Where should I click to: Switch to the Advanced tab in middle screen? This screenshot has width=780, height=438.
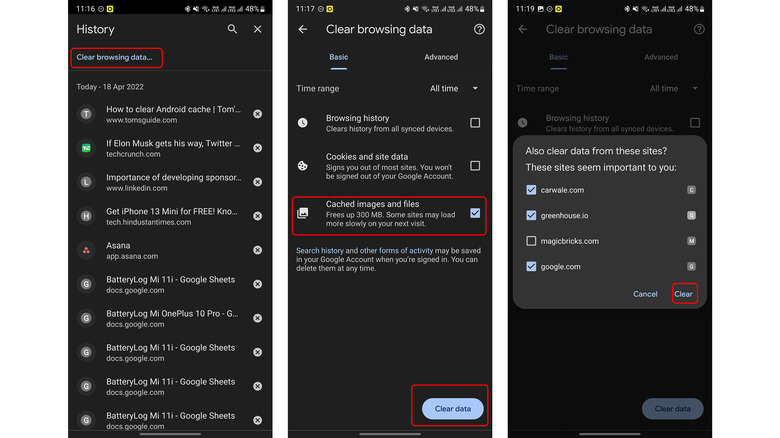pos(441,57)
